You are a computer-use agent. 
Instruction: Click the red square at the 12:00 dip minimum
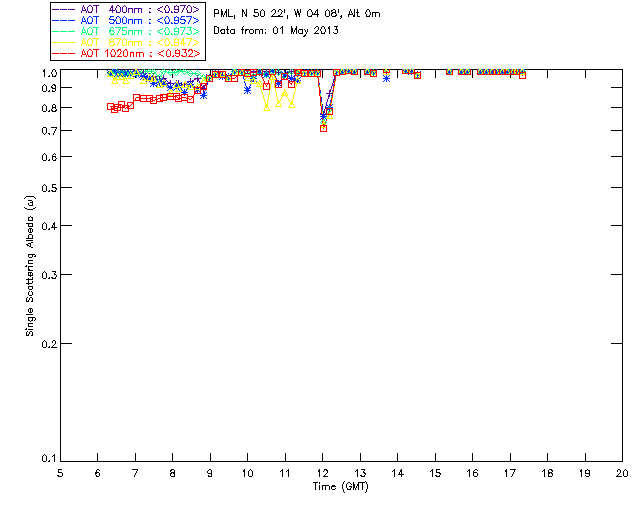coord(323,128)
